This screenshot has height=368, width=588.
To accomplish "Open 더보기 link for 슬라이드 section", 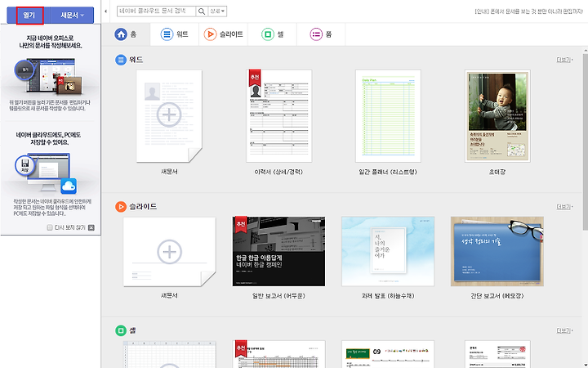I will pyautogui.click(x=564, y=207).
